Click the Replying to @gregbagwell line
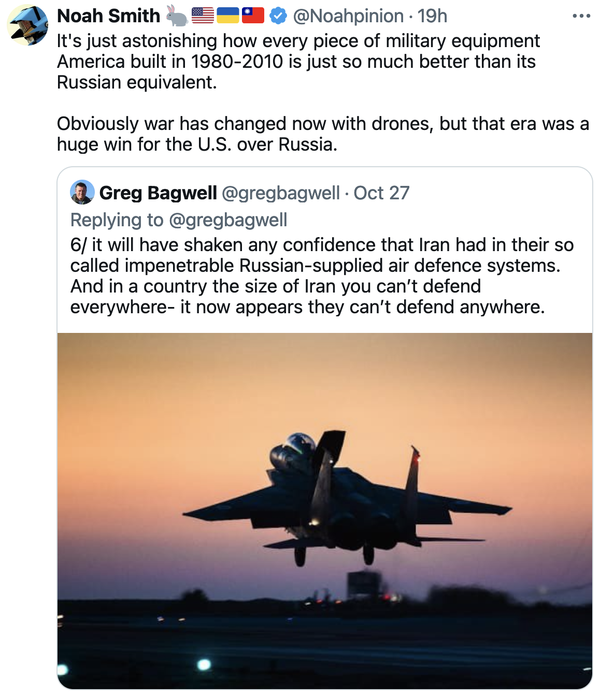 tap(179, 220)
